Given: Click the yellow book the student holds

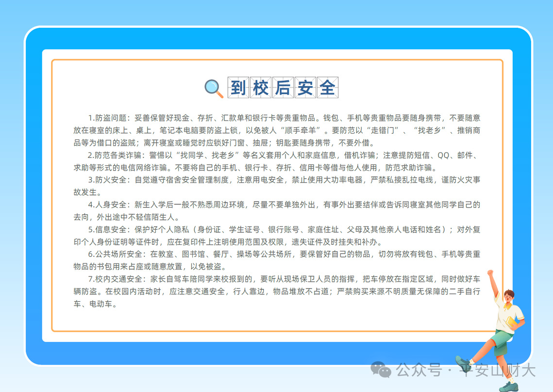Looking at the screenshot, I should tap(511, 323).
